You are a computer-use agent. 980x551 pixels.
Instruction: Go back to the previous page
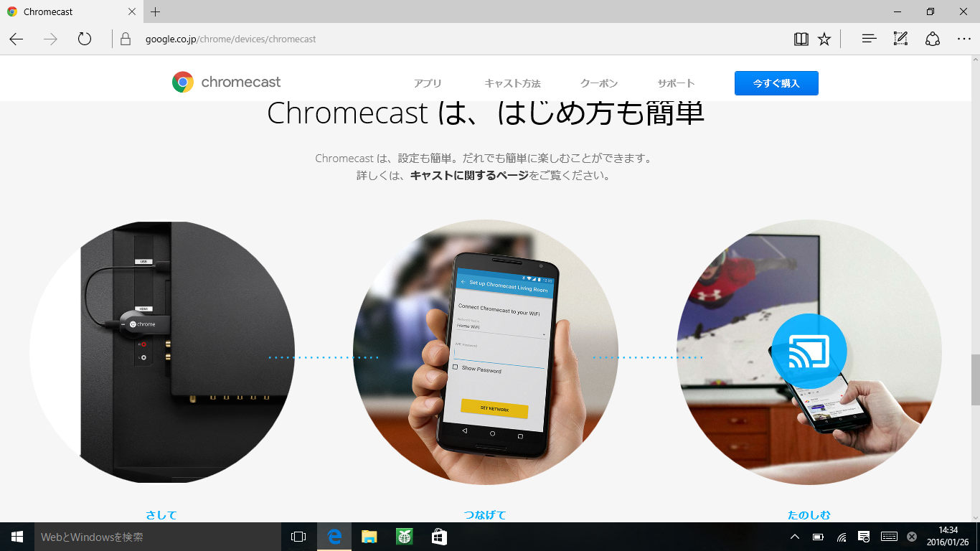point(16,39)
